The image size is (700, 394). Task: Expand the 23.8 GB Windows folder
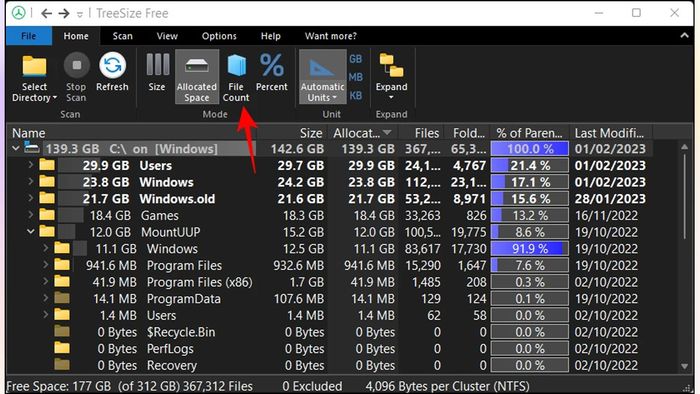pos(30,182)
